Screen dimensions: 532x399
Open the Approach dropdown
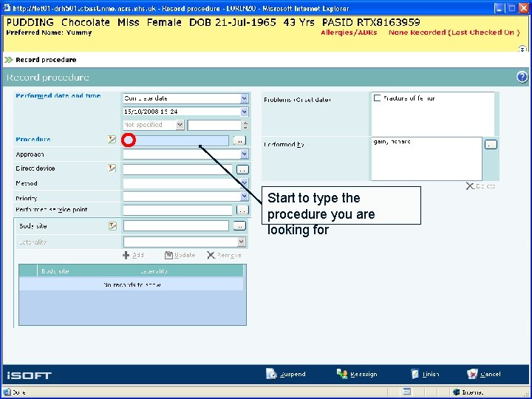pyautogui.click(x=245, y=154)
